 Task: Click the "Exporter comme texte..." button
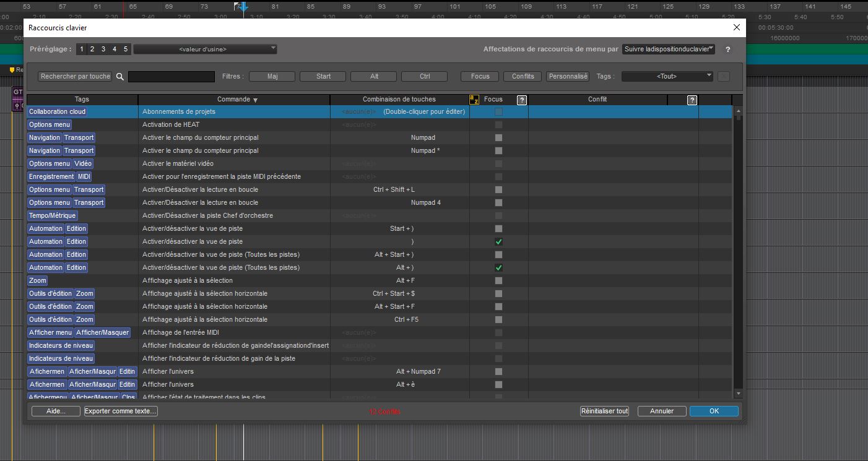[x=121, y=411]
